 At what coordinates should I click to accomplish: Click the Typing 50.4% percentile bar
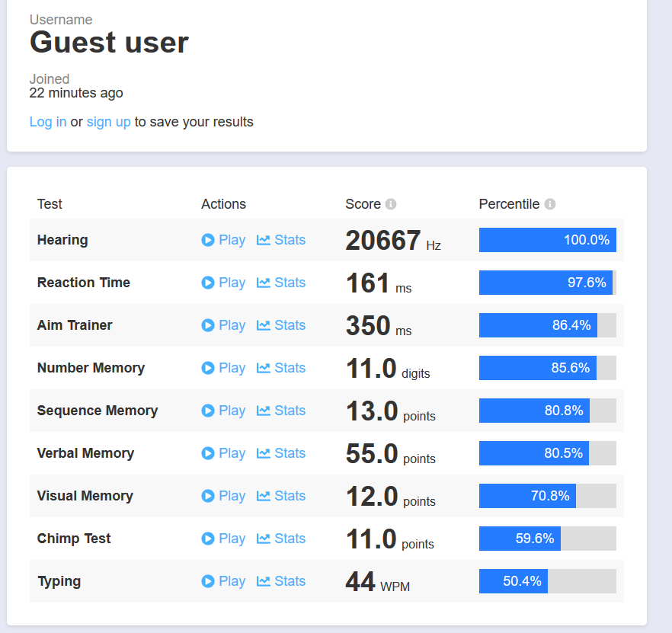coord(547,581)
